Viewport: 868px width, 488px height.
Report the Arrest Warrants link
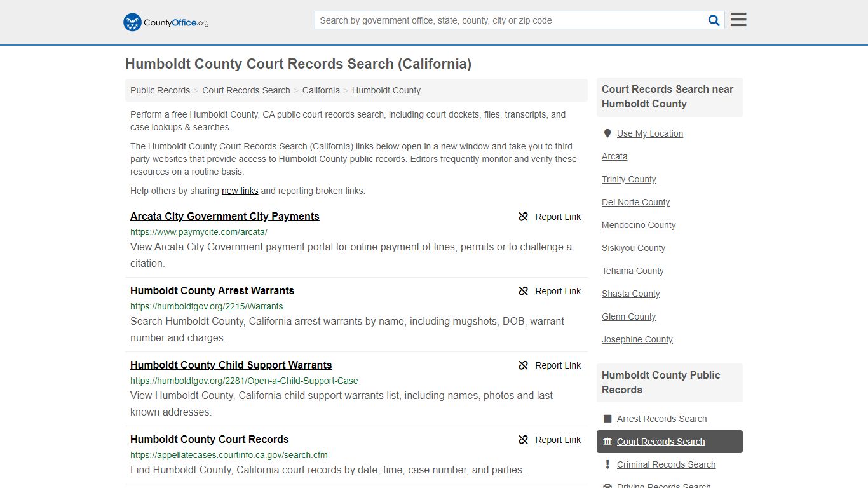pos(550,291)
